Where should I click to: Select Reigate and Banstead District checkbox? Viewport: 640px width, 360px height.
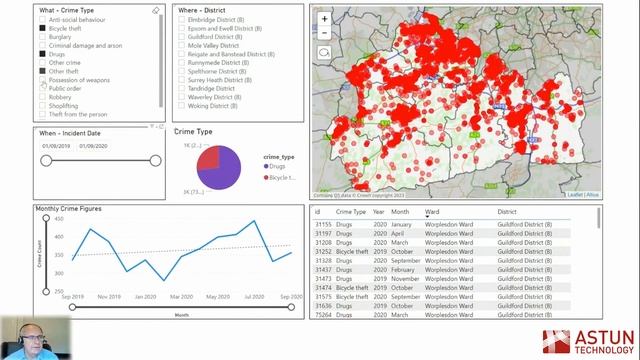pos(182,54)
